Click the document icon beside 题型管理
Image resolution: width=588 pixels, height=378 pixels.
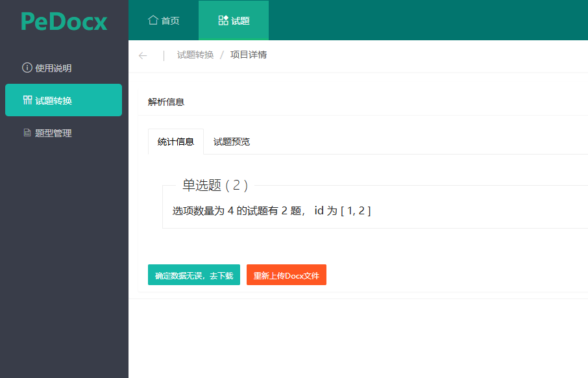point(27,132)
